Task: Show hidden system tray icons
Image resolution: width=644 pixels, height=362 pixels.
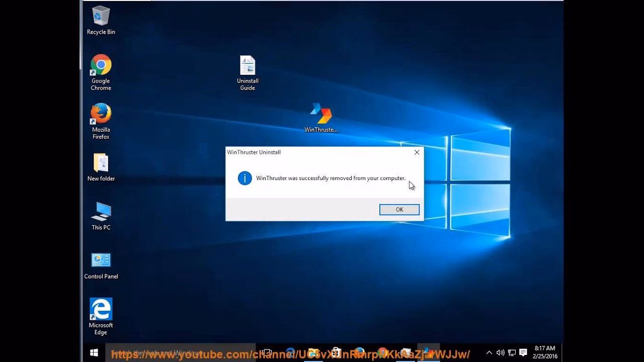Action: pos(489,352)
